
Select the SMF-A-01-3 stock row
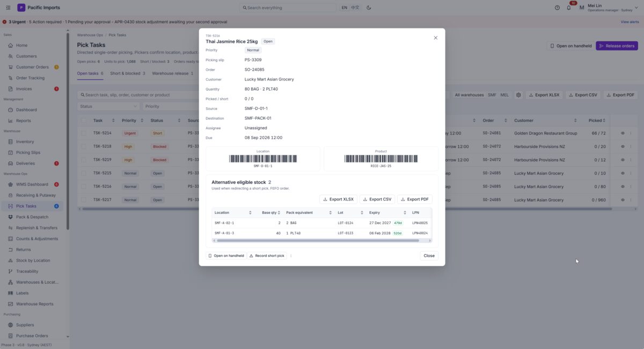[x=322, y=233]
